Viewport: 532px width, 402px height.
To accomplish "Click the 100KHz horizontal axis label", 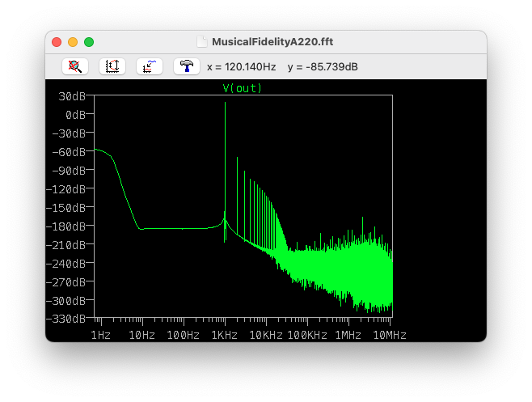I will (307, 336).
